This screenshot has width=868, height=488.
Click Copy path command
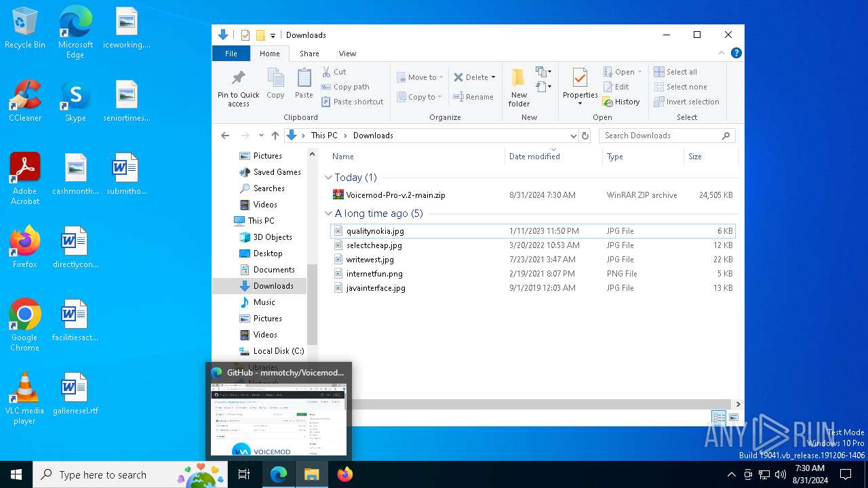coord(345,87)
